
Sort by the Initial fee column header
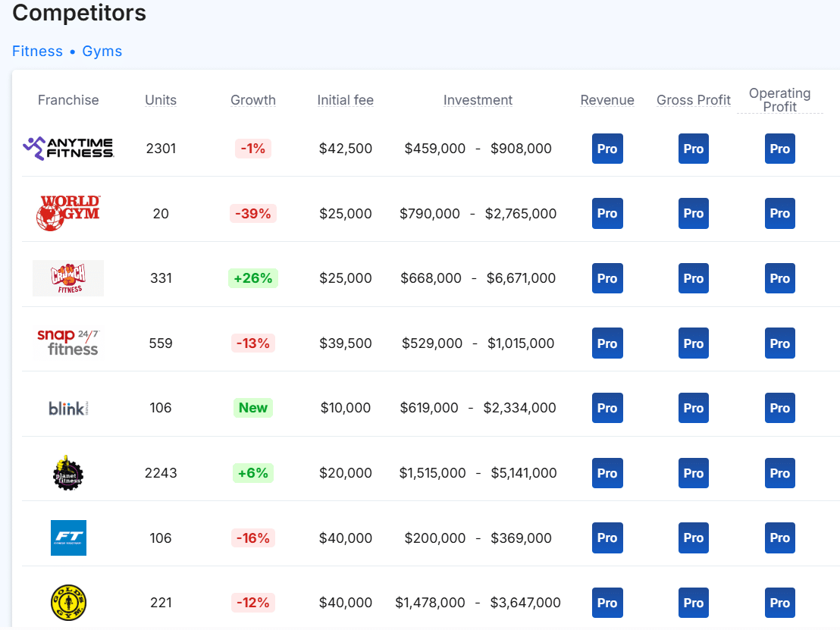point(346,100)
